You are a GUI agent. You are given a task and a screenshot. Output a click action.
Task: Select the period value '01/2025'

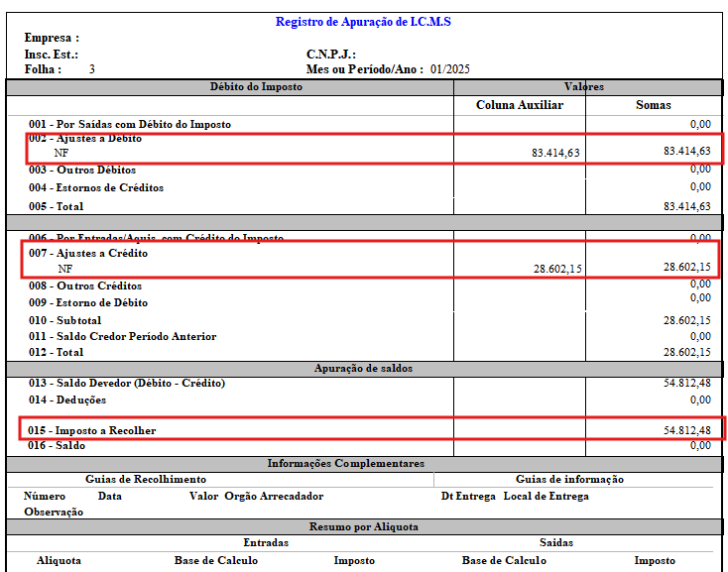click(x=450, y=69)
